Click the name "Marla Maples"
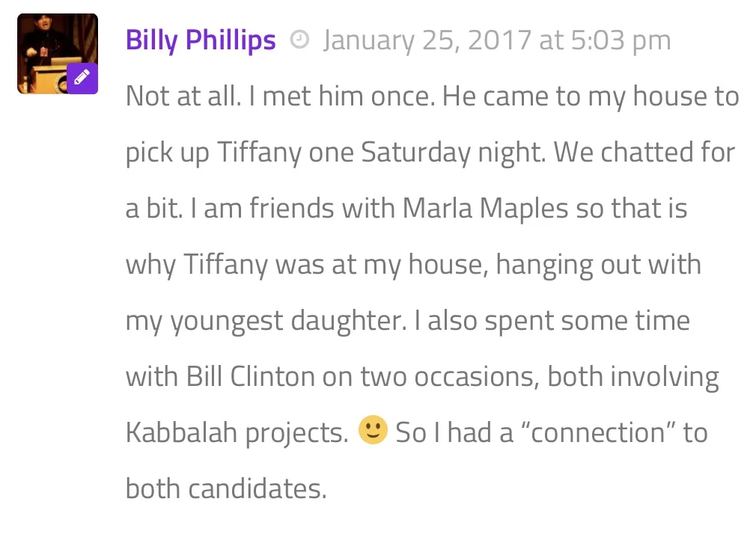The image size is (756, 540). pos(486,209)
